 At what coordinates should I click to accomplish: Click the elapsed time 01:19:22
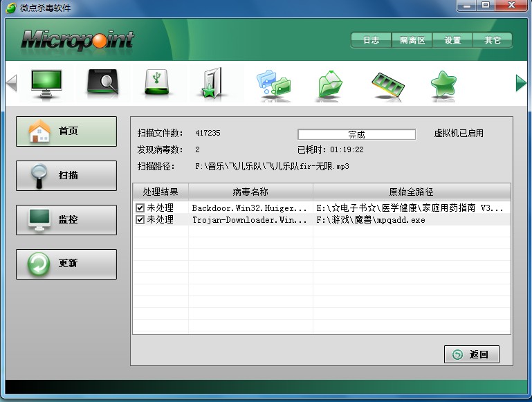coord(347,149)
